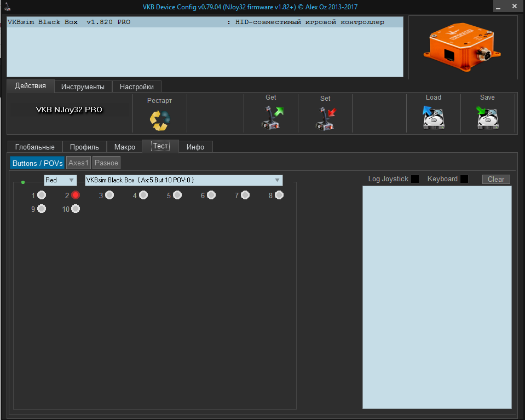Click the red button indicator 2
The image size is (525, 420).
click(x=76, y=195)
